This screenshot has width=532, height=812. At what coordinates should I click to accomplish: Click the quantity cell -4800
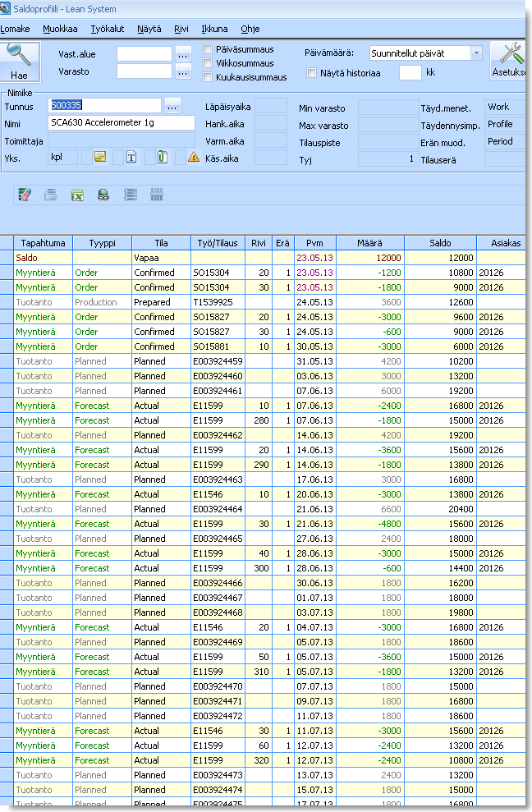(370, 524)
